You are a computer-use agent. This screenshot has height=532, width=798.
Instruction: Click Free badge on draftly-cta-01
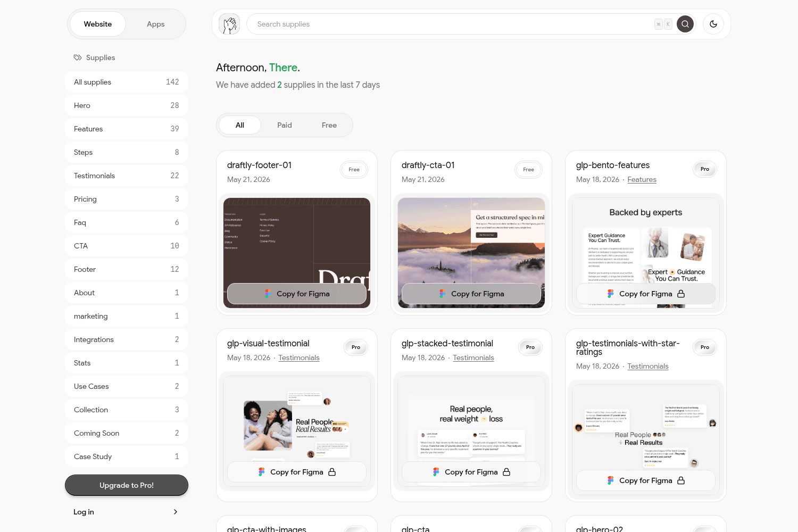[528, 170]
